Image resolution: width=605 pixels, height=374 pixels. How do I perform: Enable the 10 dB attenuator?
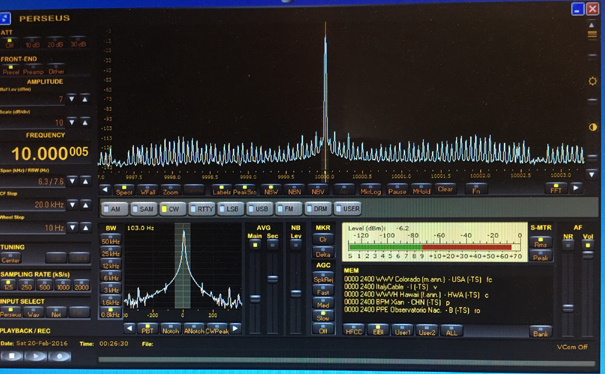pos(32,43)
